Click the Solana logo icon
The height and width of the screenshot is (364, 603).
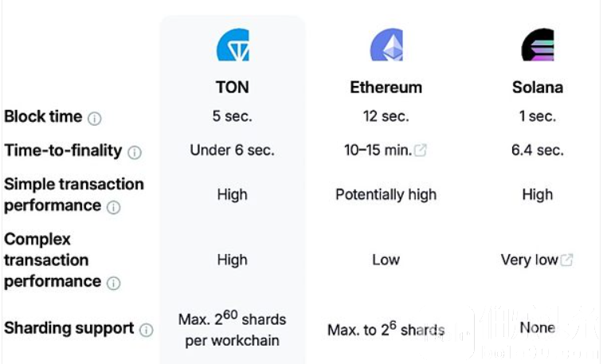click(x=538, y=45)
